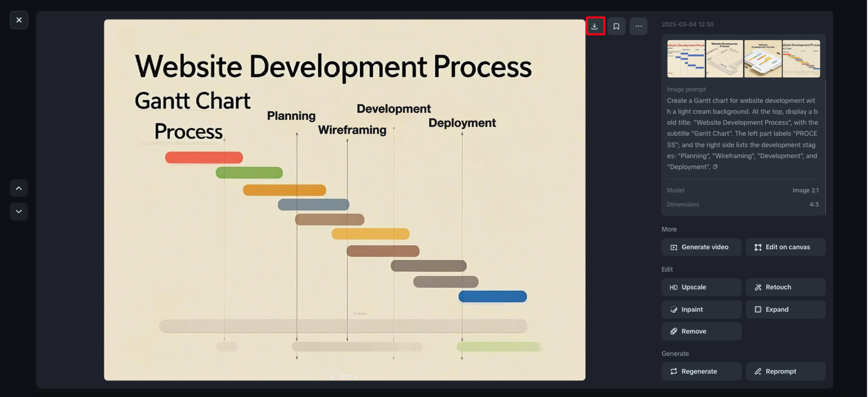
Task: Click the download image icon
Action: [x=595, y=26]
